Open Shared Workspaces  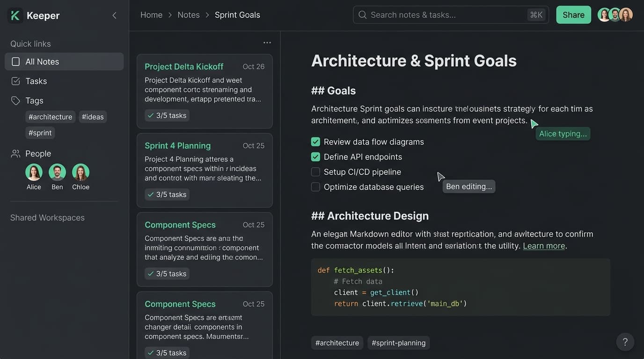click(x=47, y=218)
